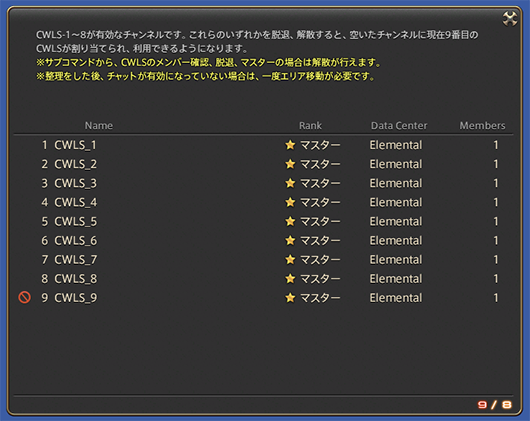Screen dimensions: 530x421
Task: Click the Rank column header
Action: 310,126
